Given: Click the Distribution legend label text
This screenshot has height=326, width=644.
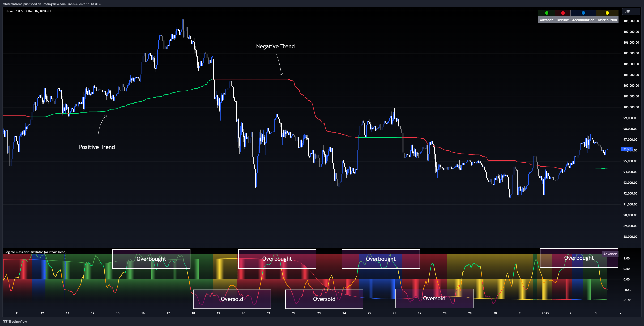Looking at the screenshot, I should coord(607,20).
